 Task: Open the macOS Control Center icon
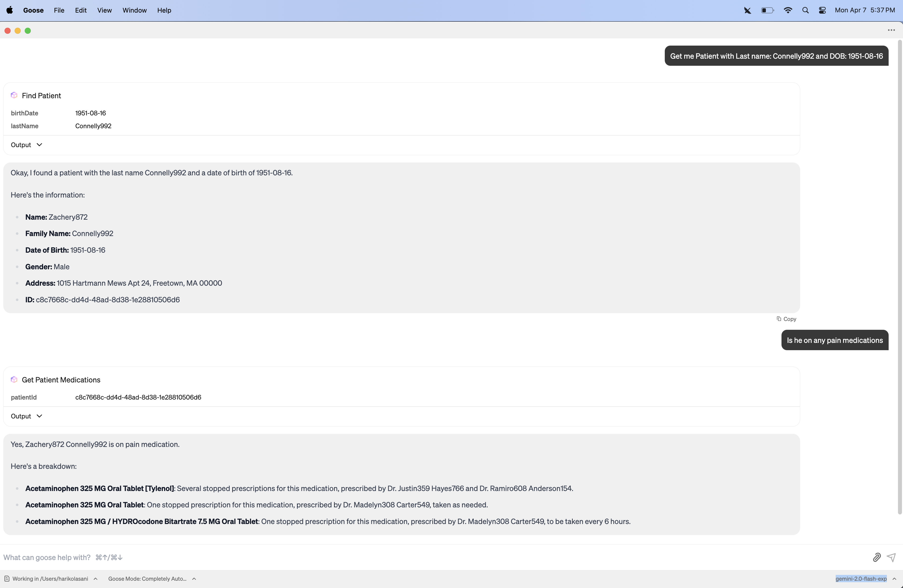point(822,10)
